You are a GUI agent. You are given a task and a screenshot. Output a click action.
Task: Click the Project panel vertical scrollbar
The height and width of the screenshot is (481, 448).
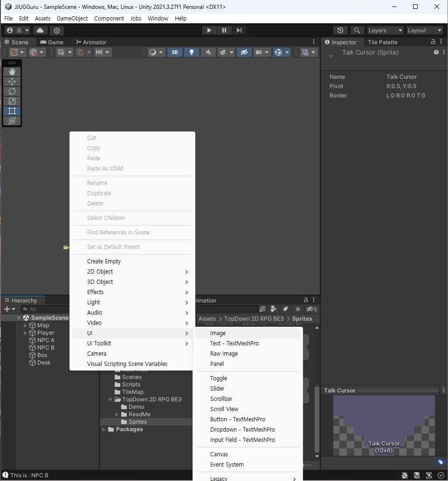[x=317, y=419]
